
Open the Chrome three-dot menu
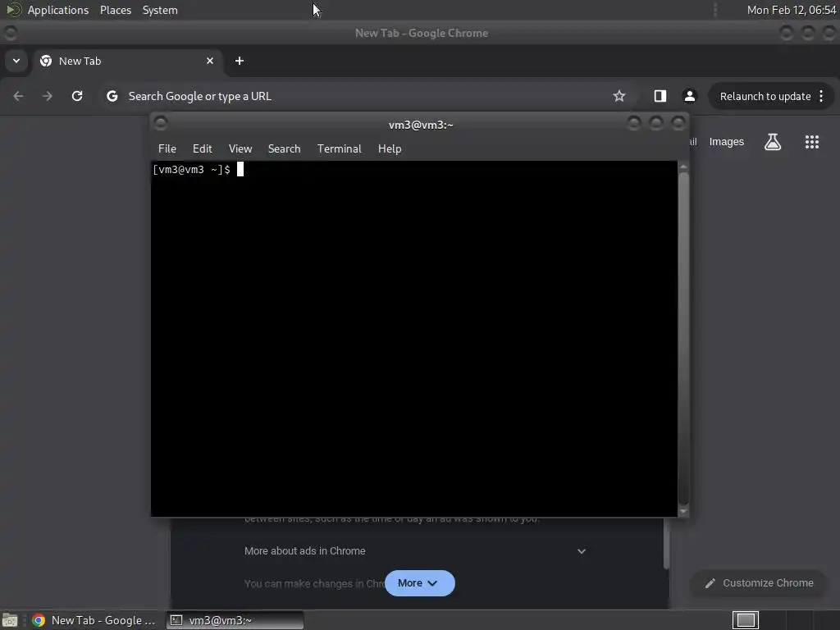pyautogui.click(x=821, y=96)
